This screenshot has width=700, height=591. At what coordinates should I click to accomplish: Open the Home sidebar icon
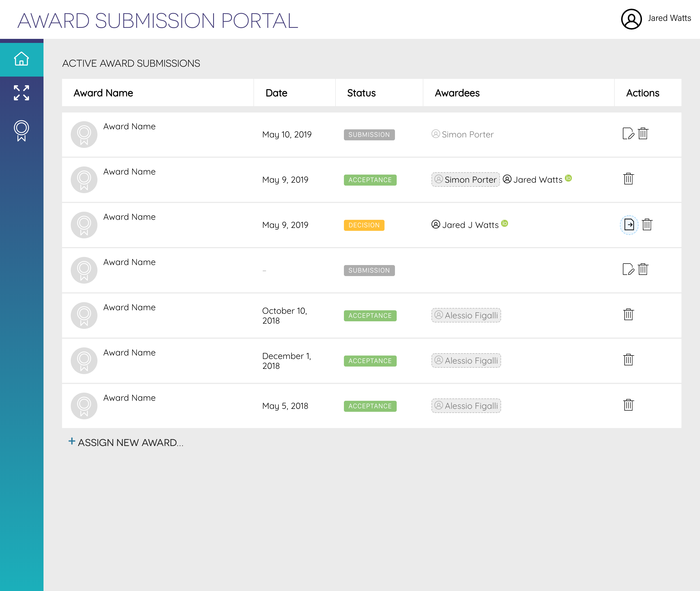pos(21,59)
